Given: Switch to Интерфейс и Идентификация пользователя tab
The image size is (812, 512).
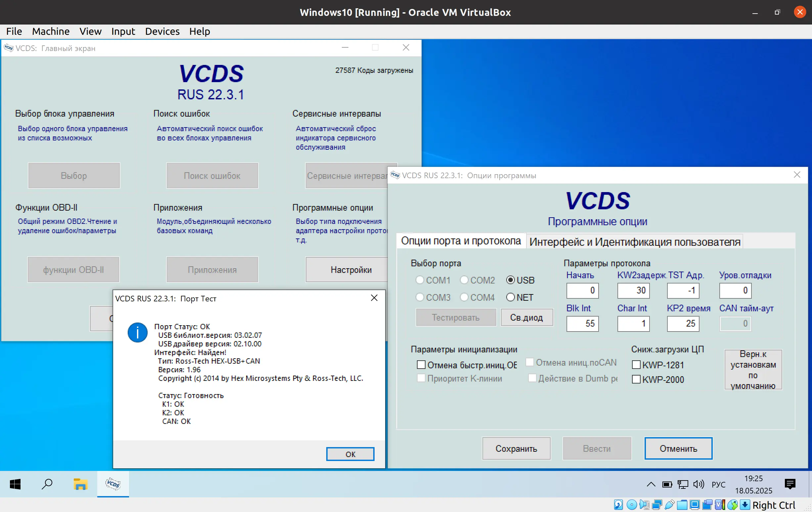Looking at the screenshot, I should click(x=635, y=242).
